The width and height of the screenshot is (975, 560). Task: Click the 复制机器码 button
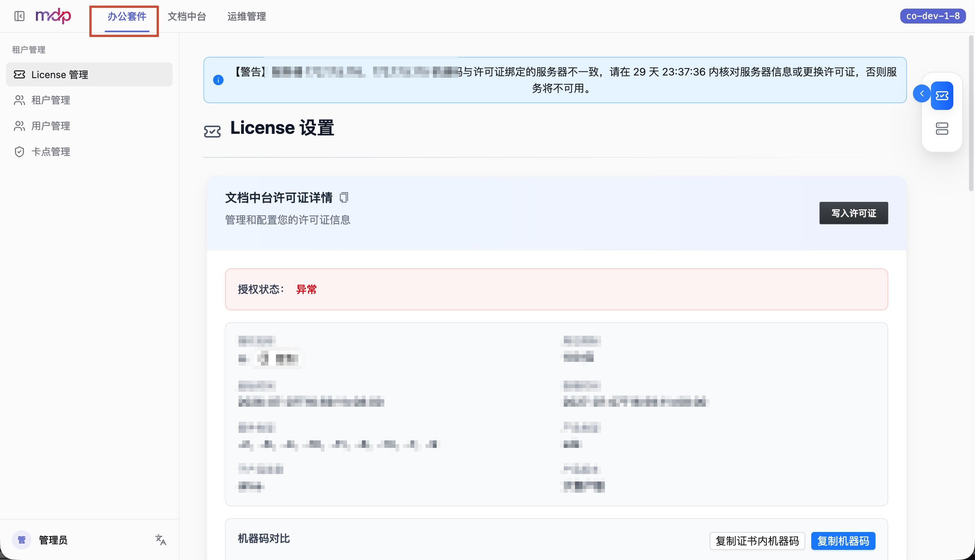pyautogui.click(x=843, y=541)
